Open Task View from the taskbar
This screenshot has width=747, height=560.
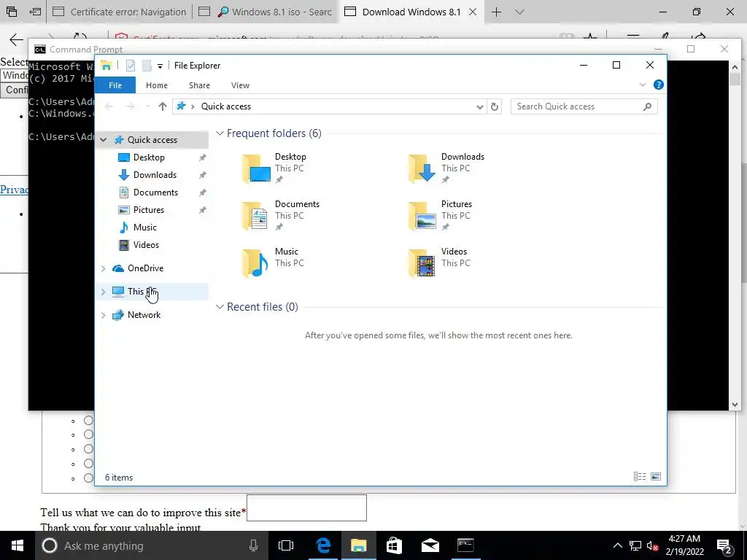click(x=286, y=545)
